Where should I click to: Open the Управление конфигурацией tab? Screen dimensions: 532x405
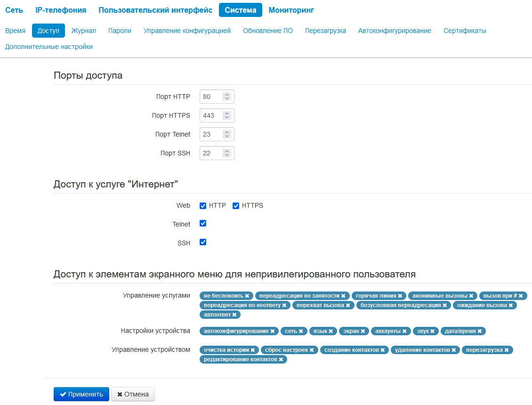click(187, 31)
